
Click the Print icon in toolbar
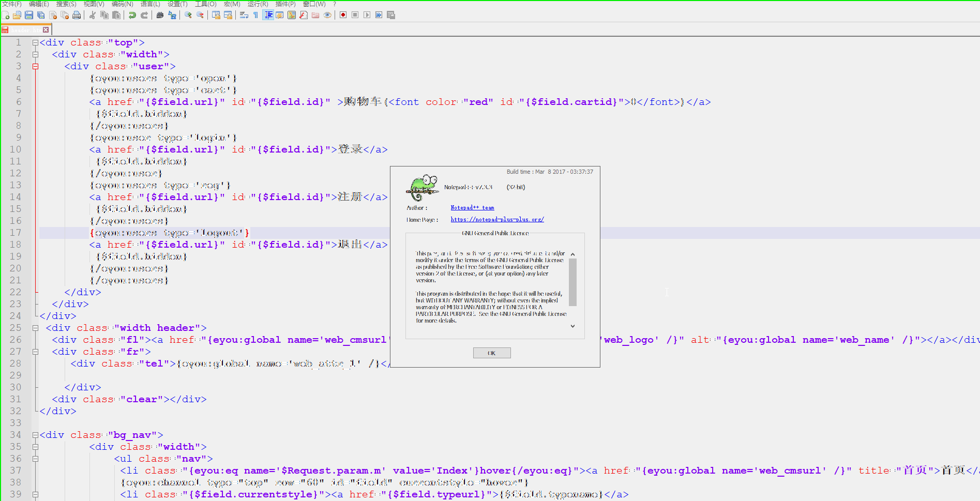coord(77,15)
